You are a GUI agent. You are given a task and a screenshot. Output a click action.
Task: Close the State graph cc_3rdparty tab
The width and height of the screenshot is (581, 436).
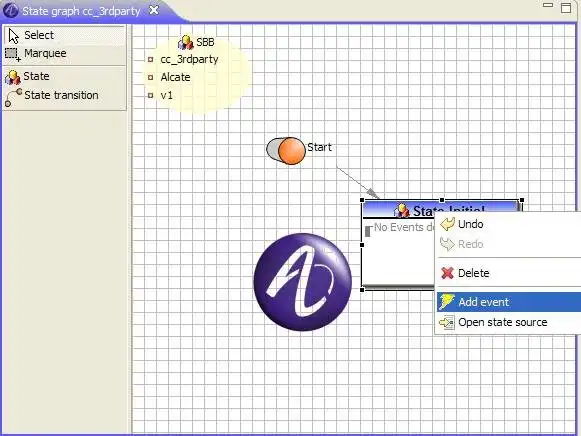(154, 10)
